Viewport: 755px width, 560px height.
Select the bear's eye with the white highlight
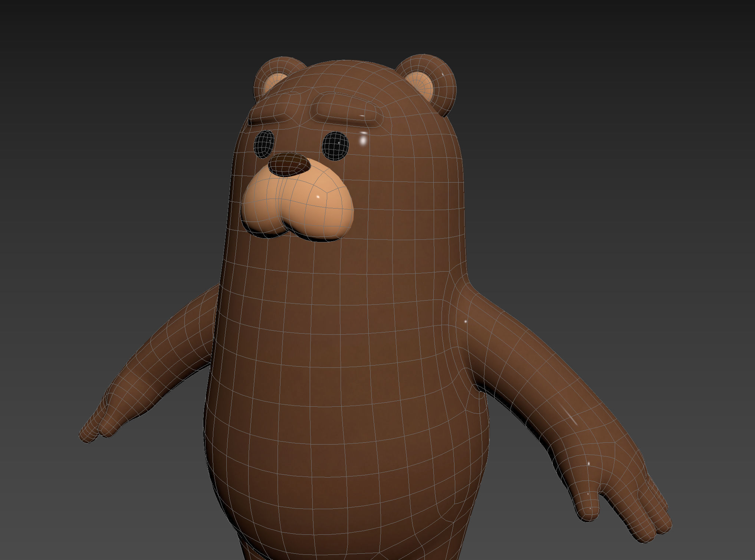[x=336, y=146]
